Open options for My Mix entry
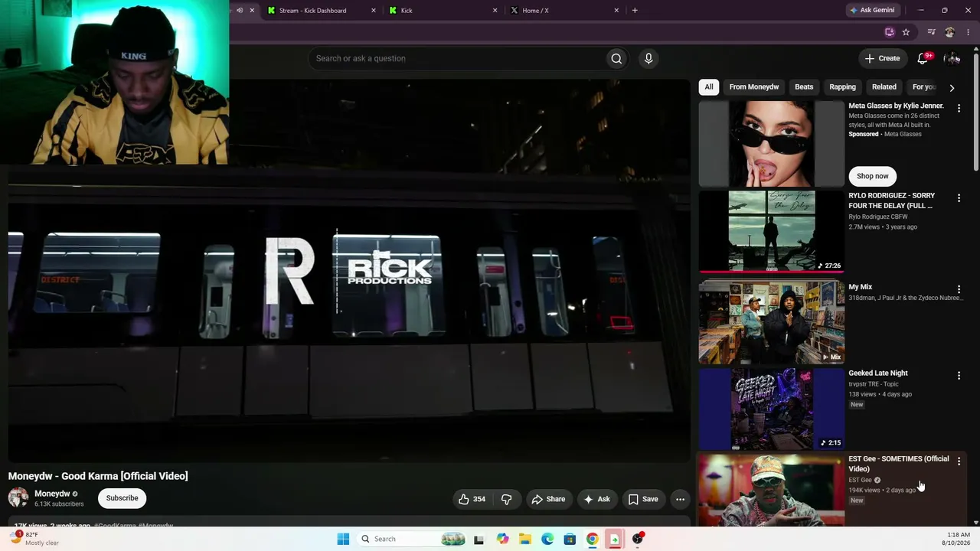 [959, 290]
